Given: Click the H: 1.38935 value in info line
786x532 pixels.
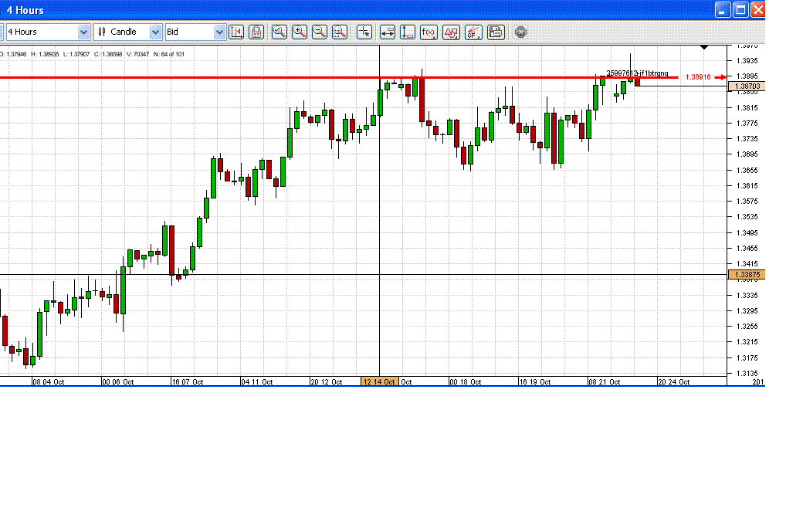Looking at the screenshot, I should [x=45, y=54].
